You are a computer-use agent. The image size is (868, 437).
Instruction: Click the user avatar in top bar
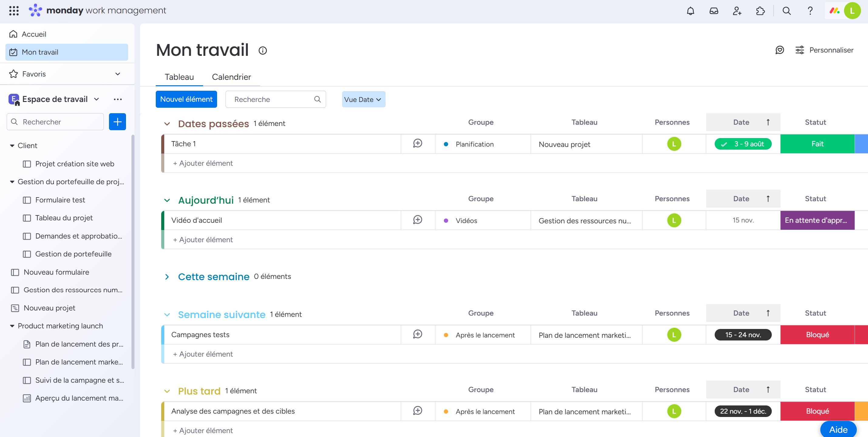point(852,11)
